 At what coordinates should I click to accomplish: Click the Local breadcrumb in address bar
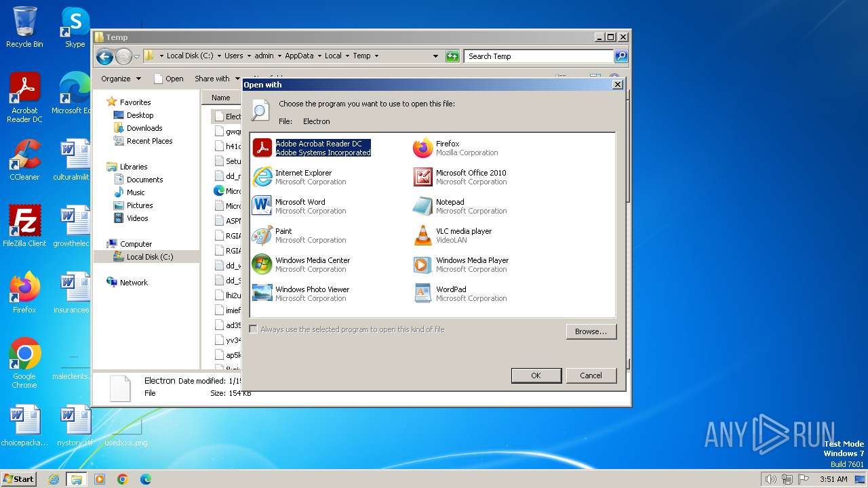coord(333,56)
